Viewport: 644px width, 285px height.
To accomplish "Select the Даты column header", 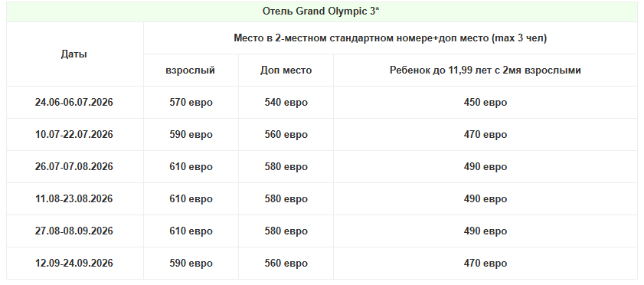I will (74, 54).
